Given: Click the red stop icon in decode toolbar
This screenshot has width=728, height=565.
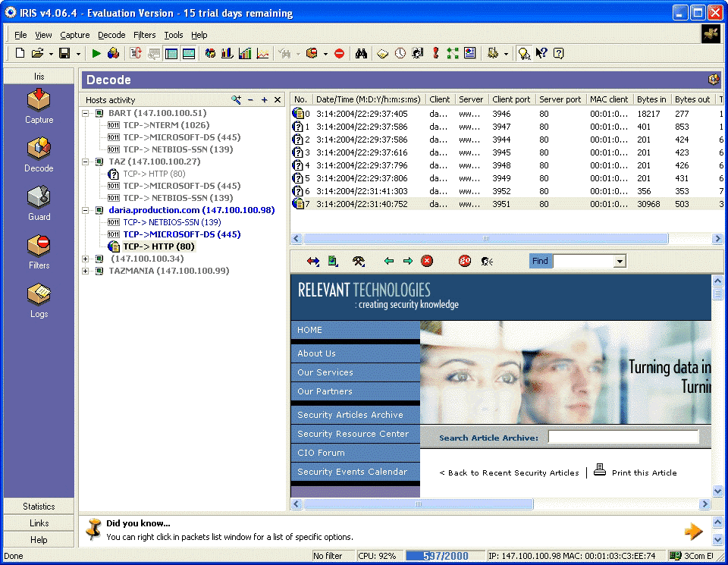Looking at the screenshot, I should click(x=427, y=261).
